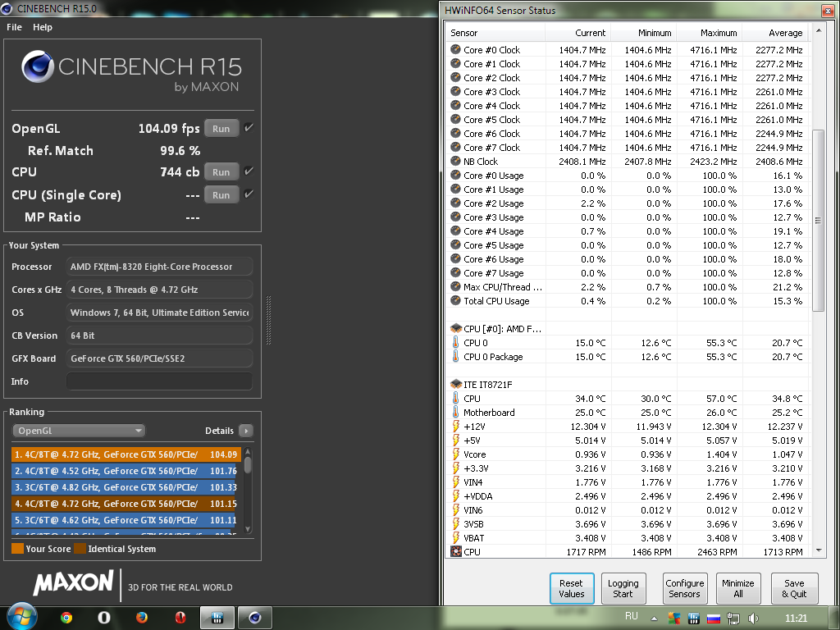840x630 pixels.
Task: Select ranking entry 3 scoring 101.33
Action: click(126, 487)
